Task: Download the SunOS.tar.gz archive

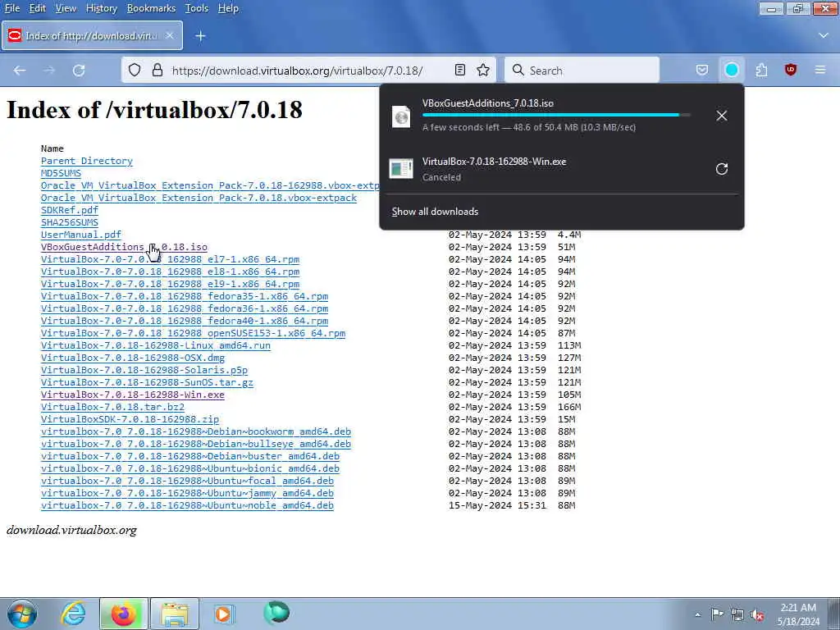Action: [x=147, y=382]
